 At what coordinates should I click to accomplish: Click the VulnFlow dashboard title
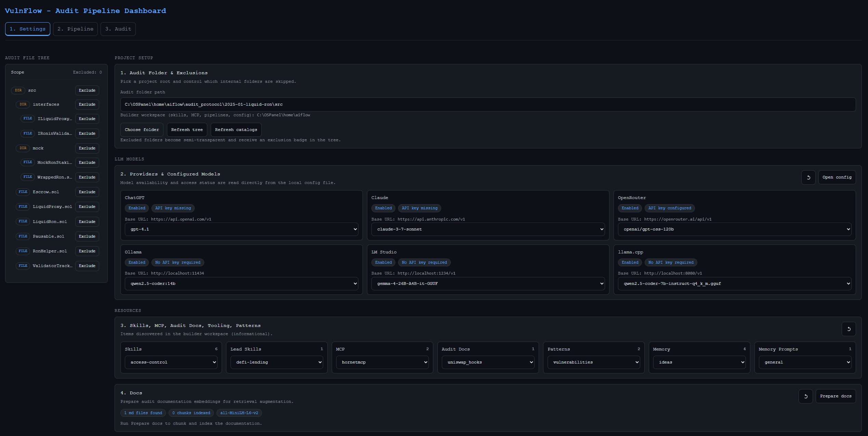tap(86, 11)
